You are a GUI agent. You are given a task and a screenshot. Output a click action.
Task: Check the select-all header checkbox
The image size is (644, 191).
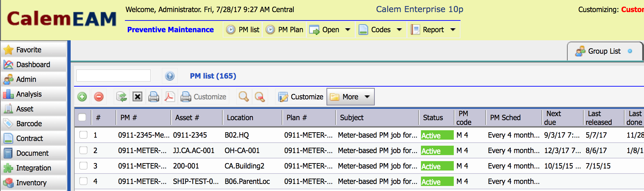pyautogui.click(x=82, y=117)
